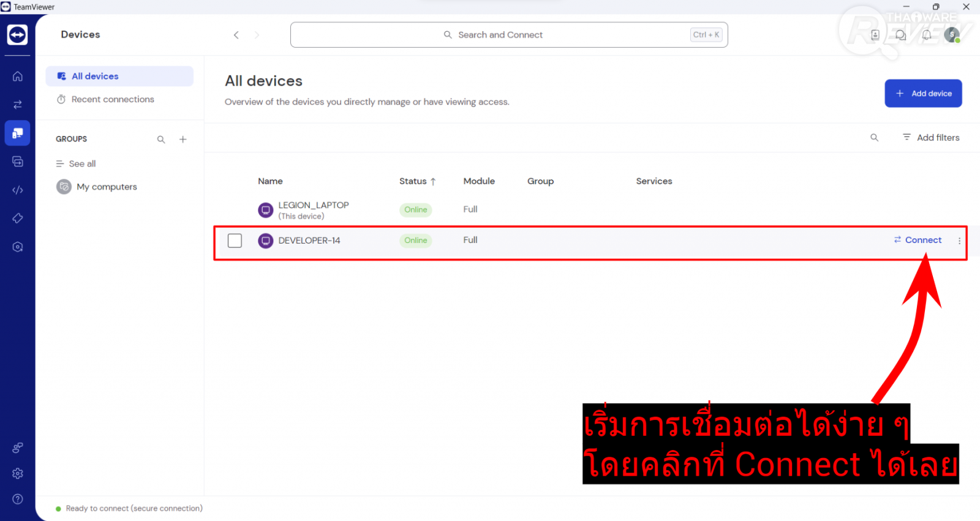
Task: Open the contacts icon in the top bar
Action: [875, 35]
